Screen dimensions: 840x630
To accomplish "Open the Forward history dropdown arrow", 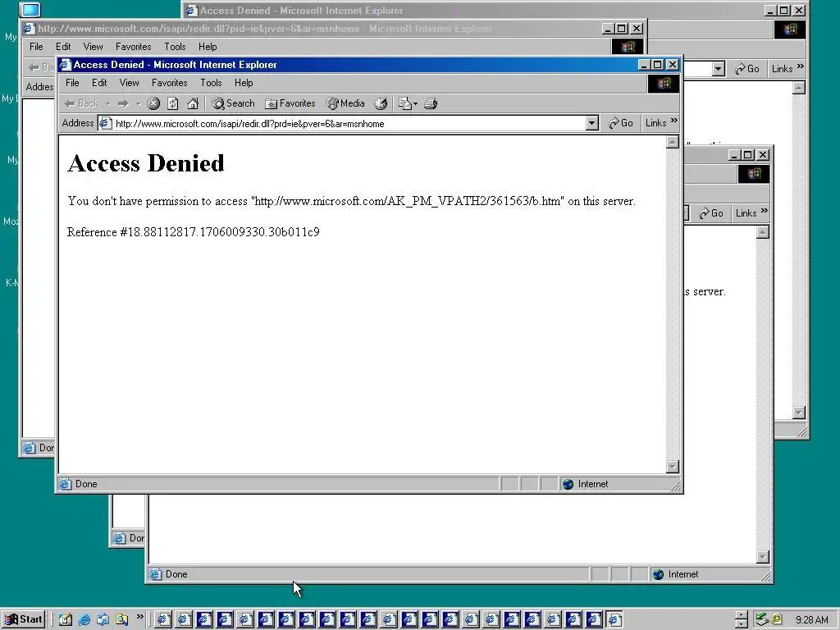I will 138,103.
